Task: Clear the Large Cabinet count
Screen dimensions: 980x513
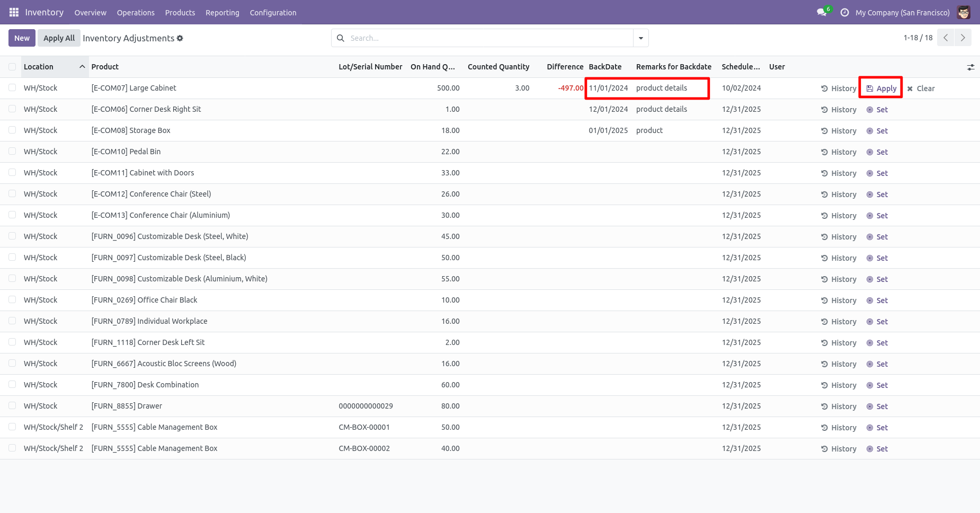Action: click(x=921, y=89)
